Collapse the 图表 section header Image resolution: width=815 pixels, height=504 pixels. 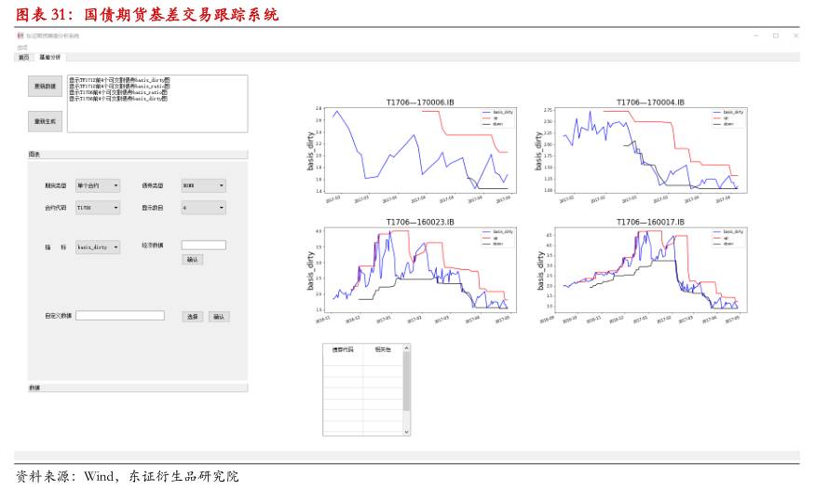138,155
